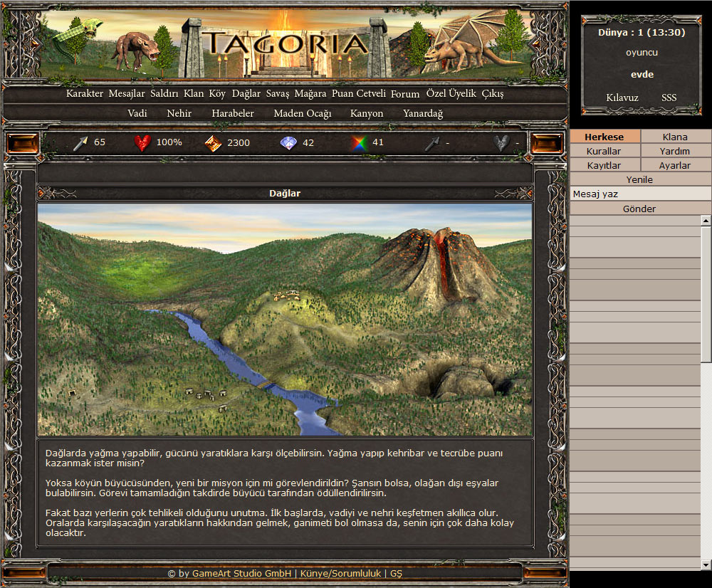Select the Herkese chat tab

pyautogui.click(x=604, y=137)
